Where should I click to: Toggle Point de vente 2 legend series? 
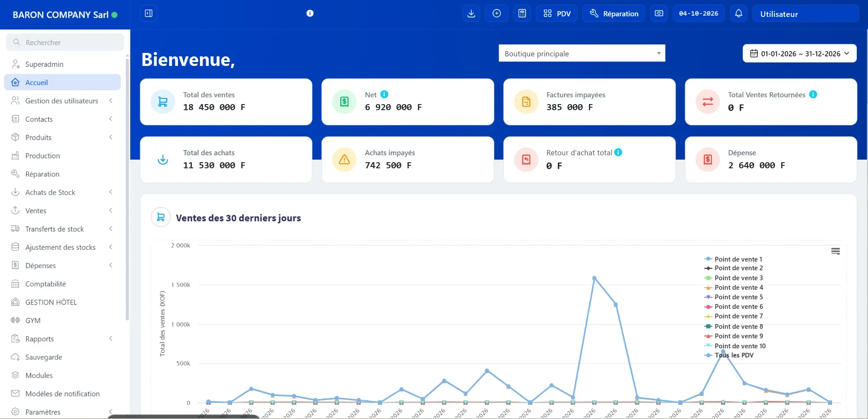coord(733,268)
